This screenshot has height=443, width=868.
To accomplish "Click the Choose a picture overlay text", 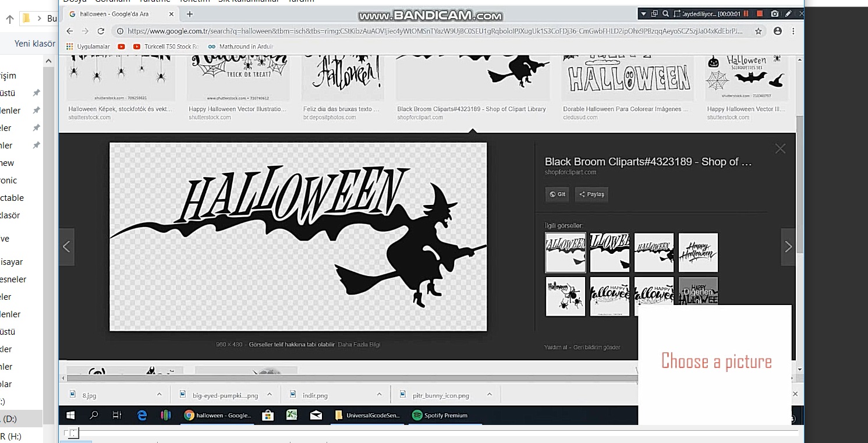I will coord(716,362).
